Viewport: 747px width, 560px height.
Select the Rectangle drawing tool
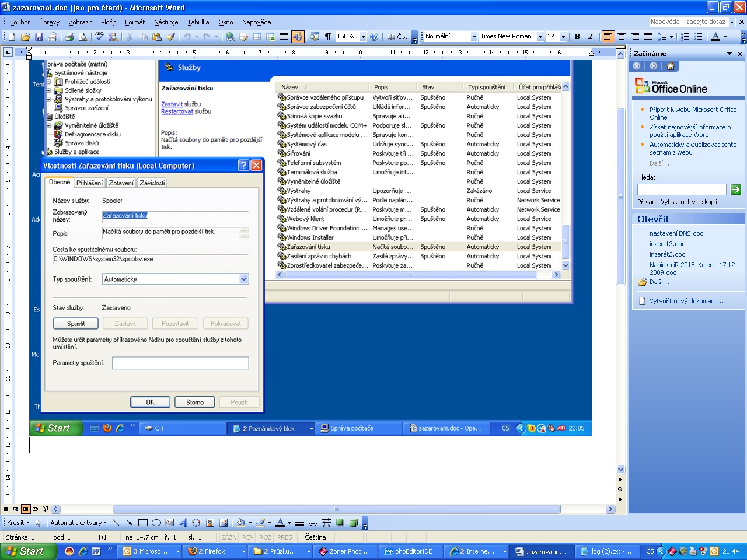(143, 523)
